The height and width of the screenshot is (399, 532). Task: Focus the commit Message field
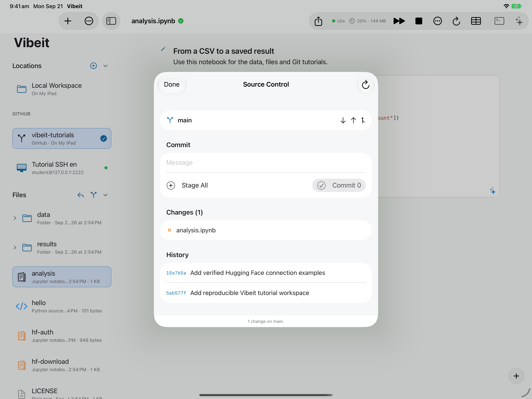pos(266,163)
